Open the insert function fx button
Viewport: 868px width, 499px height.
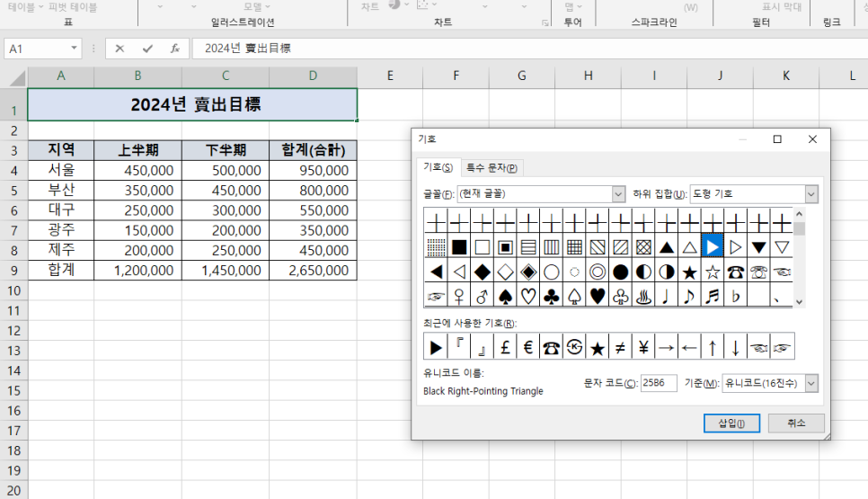(175, 49)
